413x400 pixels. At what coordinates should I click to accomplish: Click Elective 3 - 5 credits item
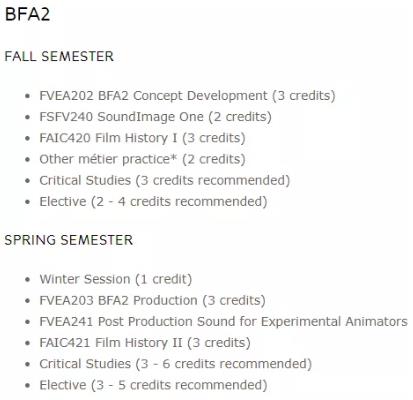pos(153,385)
